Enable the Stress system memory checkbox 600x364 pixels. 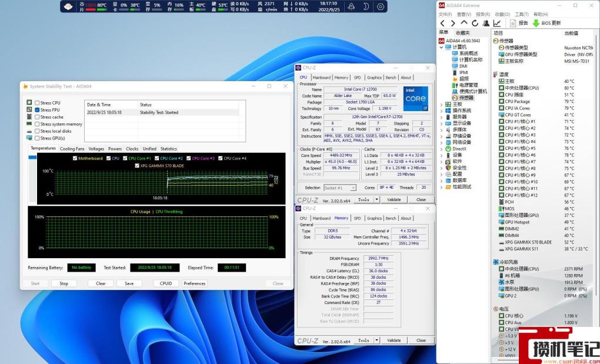click(x=37, y=124)
